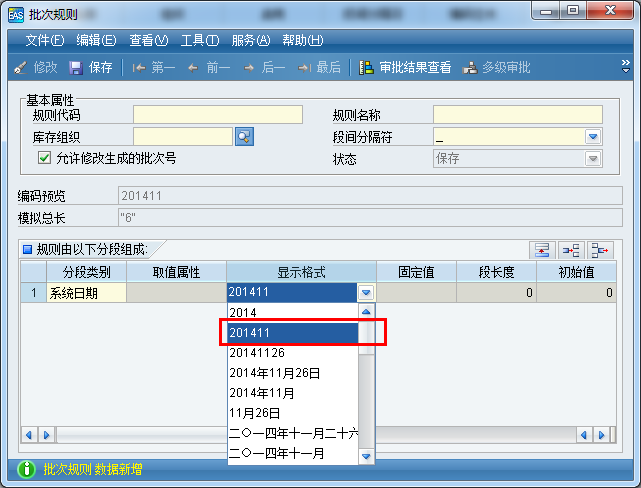
Task: Click the 库存组织 lookup search icon
Action: click(x=245, y=136)
